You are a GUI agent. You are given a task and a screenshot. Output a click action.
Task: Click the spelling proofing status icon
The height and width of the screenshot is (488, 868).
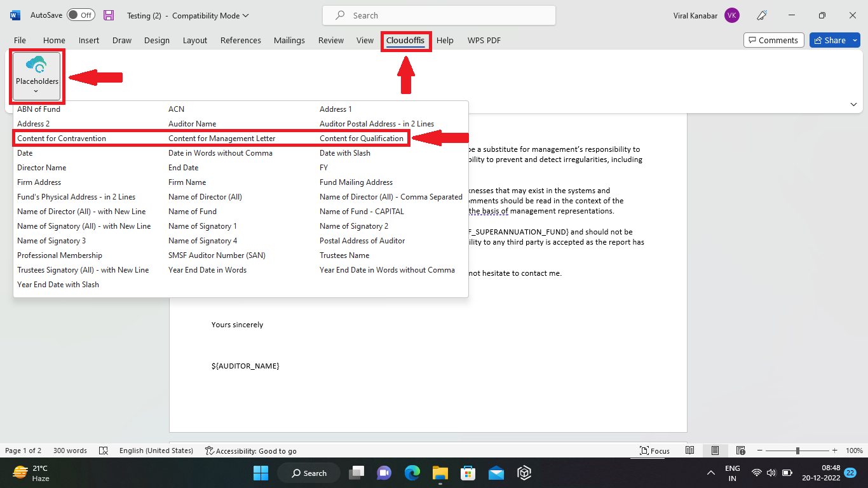[x=104, y=451]
